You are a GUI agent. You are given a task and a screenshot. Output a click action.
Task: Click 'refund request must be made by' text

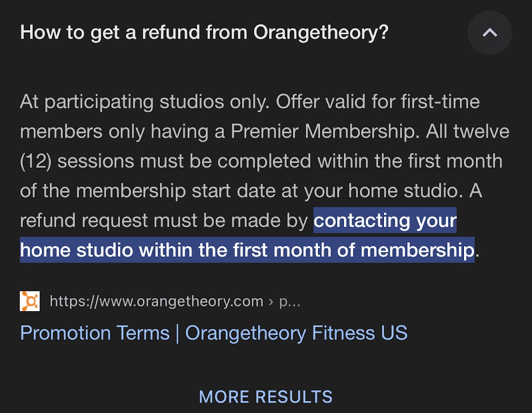pos(164,221)
